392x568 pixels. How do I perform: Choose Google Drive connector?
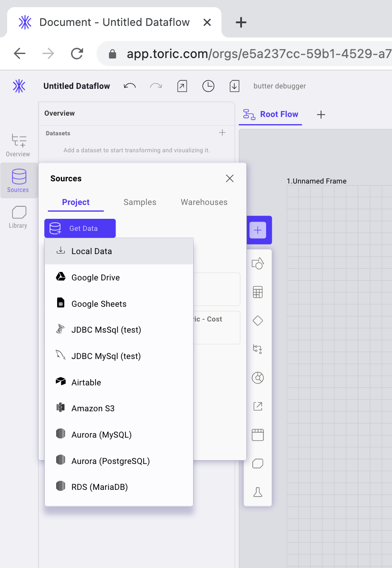point(119,277)
